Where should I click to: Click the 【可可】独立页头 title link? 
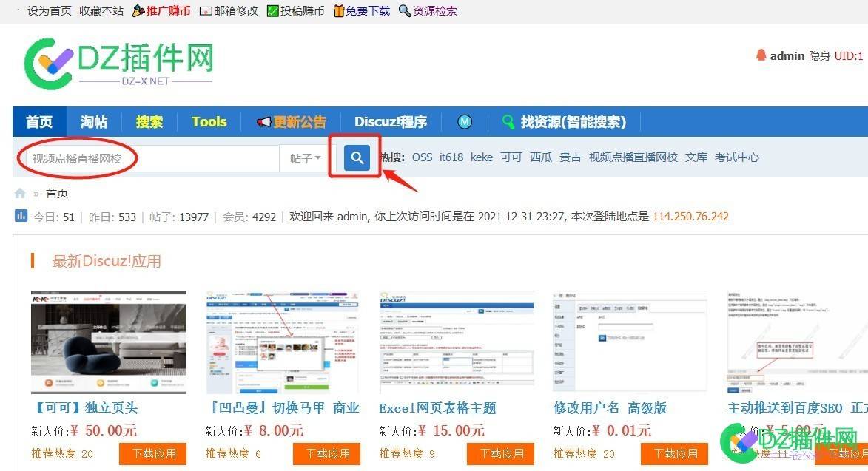coord(84,408)
